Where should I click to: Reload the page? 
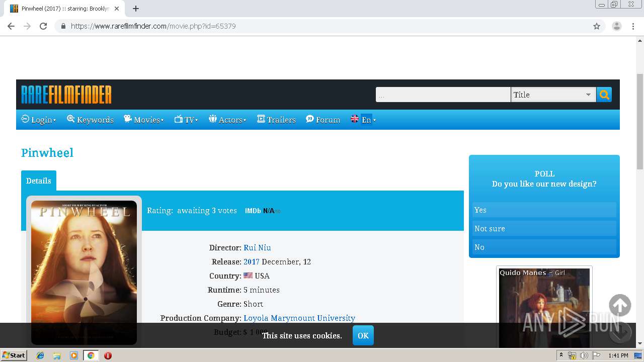click(x=43, y=26)
